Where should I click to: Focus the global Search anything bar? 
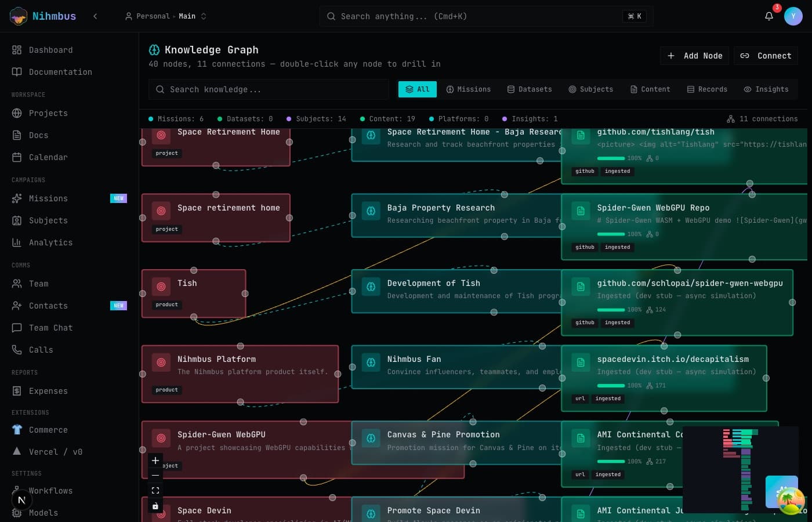point(486,16)
